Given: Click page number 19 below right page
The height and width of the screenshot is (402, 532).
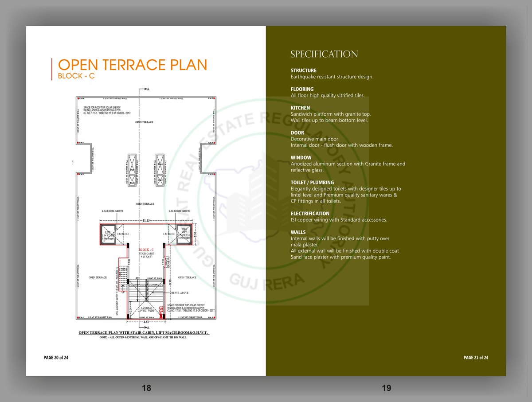Looking at the screenshot, I should click(386, 388).
